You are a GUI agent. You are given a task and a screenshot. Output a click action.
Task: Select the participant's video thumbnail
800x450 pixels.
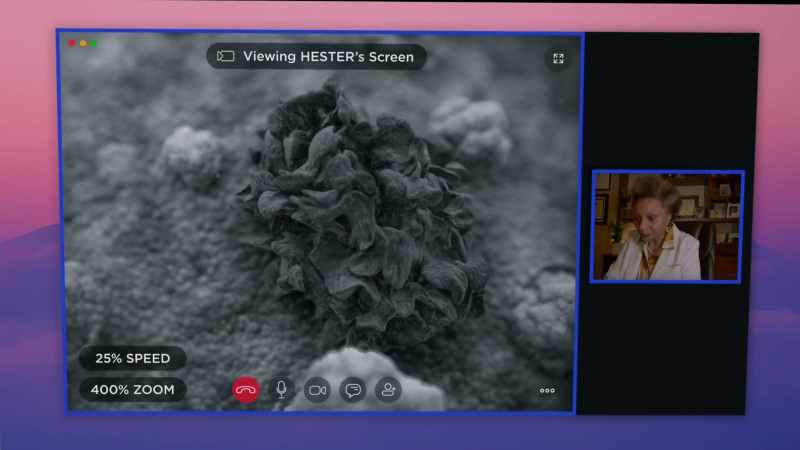point(667,227)
